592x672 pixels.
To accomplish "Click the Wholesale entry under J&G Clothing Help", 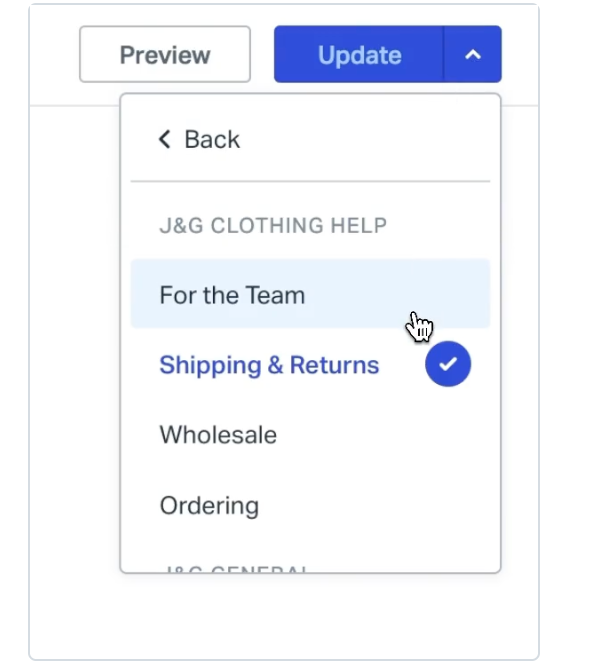I will (218, 435).
